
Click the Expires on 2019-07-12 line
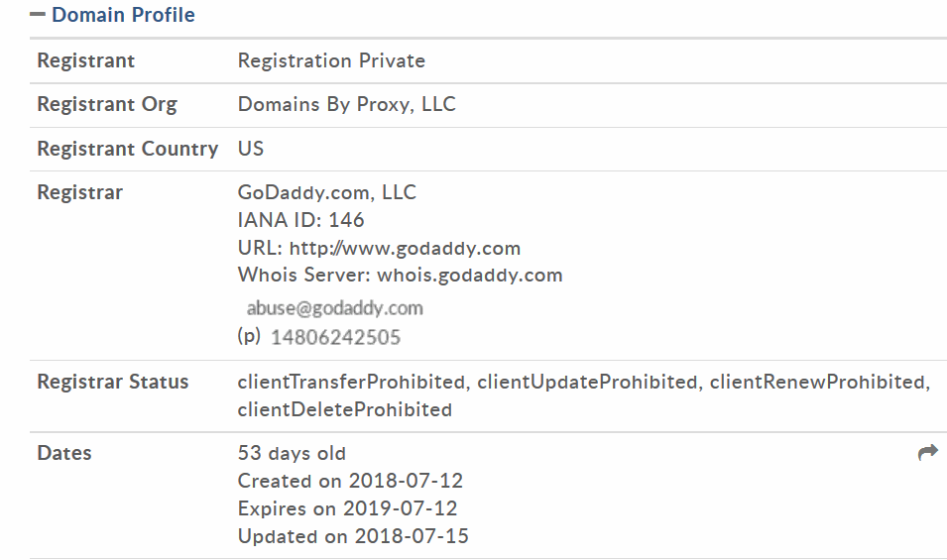tap(347, 508)
